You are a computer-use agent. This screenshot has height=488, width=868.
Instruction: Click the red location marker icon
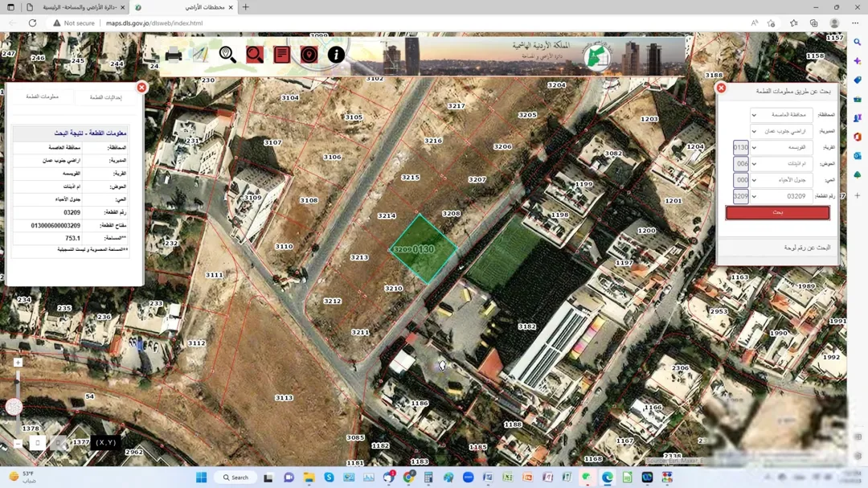click(x=309, y=55)
